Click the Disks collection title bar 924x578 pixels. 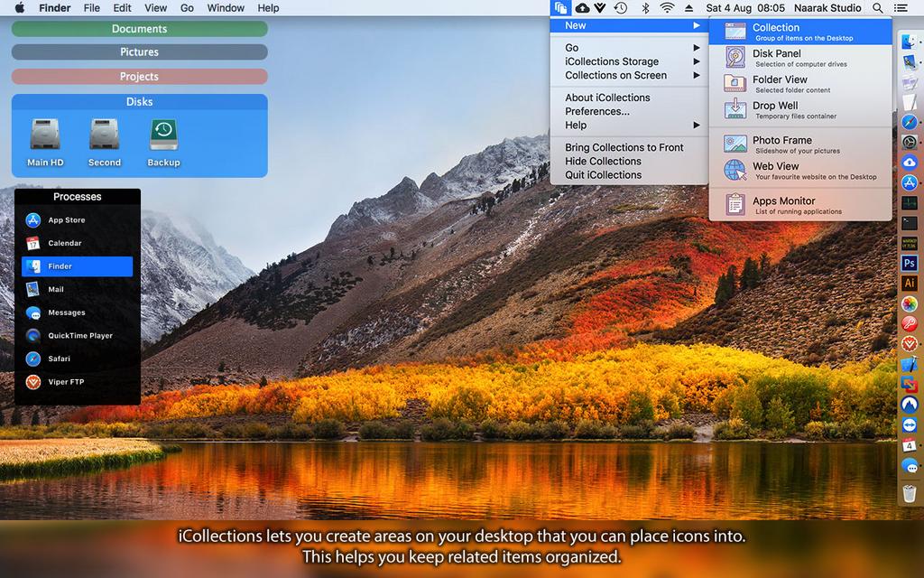(140, 101)
